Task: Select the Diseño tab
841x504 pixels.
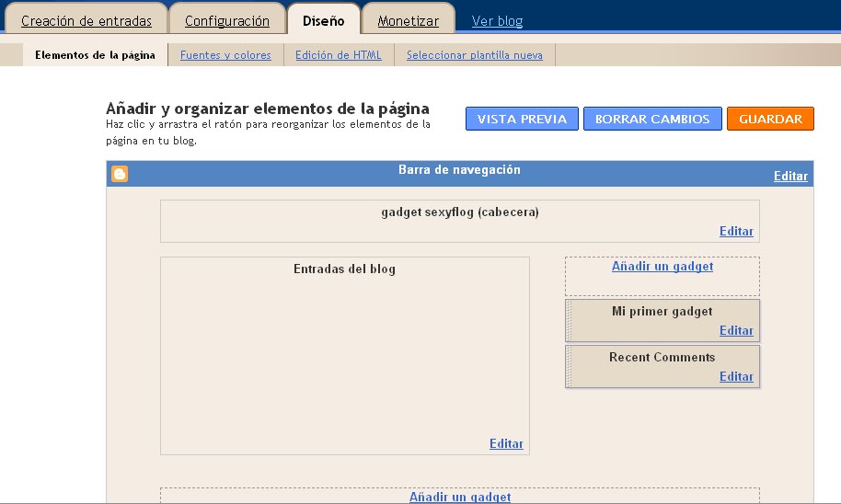Action: tap(323, 21)
